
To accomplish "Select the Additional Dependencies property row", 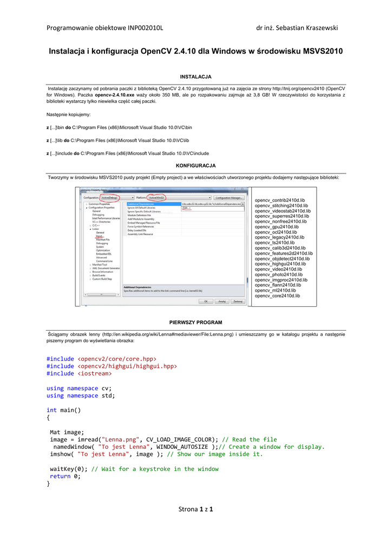I will pyautogui.click(x=141, y=204).
